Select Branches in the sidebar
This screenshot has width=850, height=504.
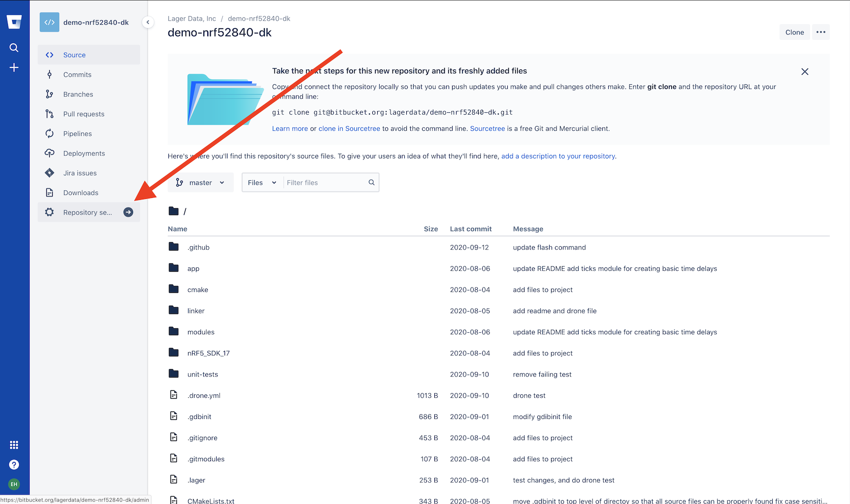click(78, 94)
